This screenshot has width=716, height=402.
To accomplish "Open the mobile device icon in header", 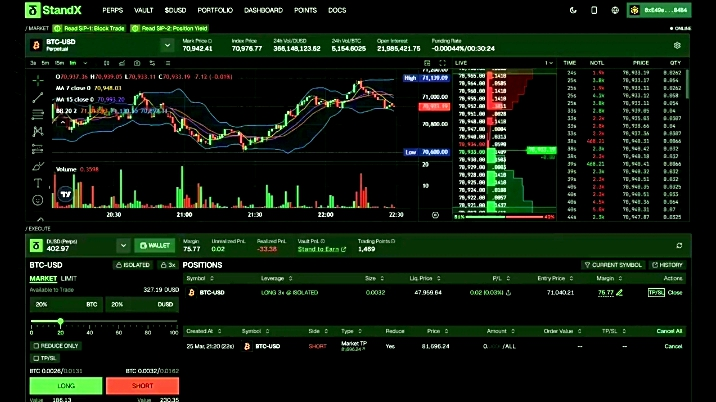I will pyautogui.click(x=594, y=10).
